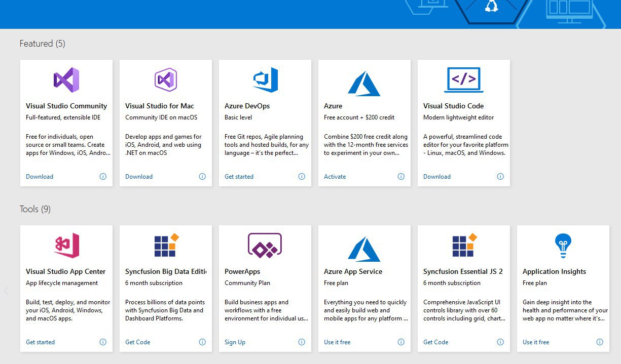Click the Visual Studio Community logo icon
Screen dimensions: 621x364
tap(66, 80)
